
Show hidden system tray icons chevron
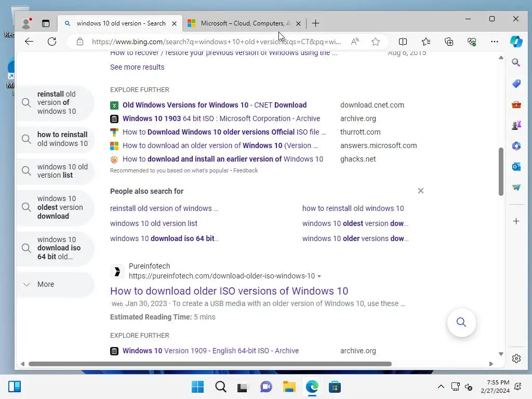tap(441, 387)
